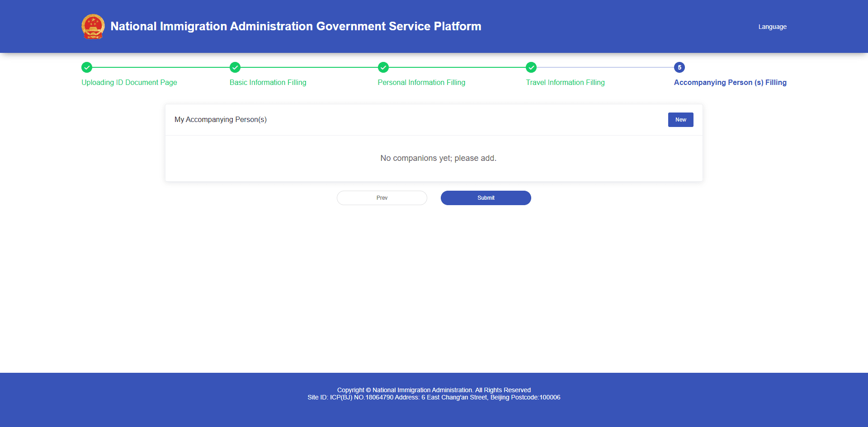Go to Uploading ID Document Page step
868x427 pixels.
[x=129, y=82]
